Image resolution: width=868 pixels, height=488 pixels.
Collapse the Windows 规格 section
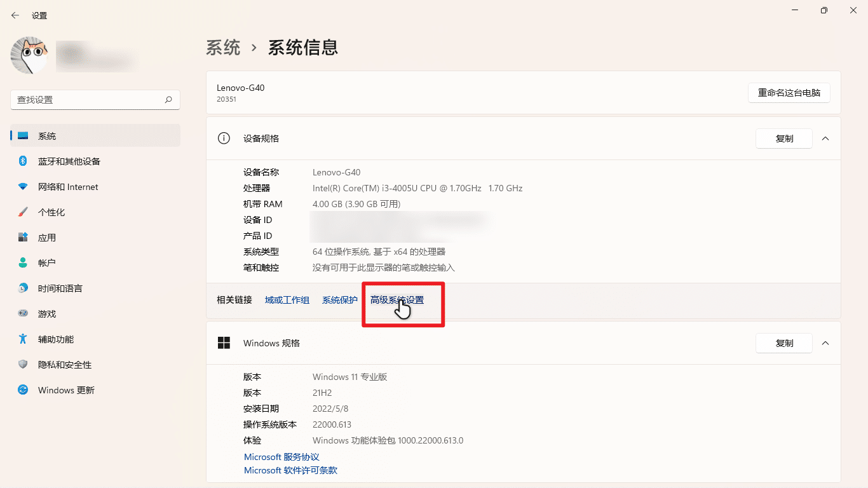click(825, 343)
